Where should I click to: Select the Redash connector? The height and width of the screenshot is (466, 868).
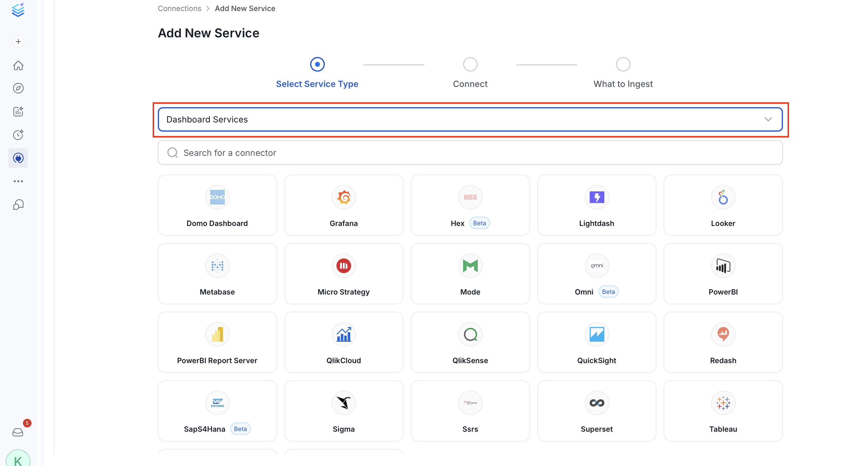coord(723,342)
